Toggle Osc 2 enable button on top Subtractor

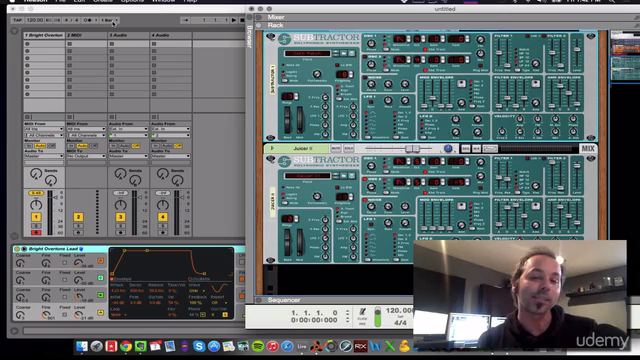click(365, 57)
